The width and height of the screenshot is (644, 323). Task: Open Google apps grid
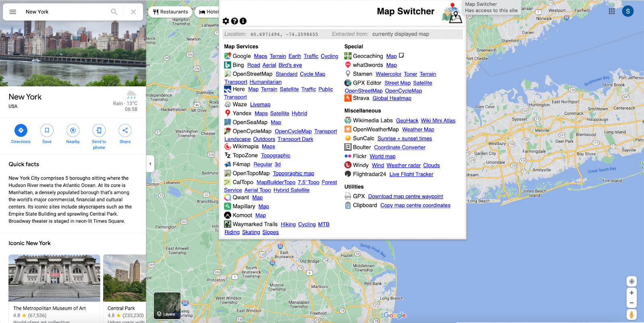[x=612, y=11]
